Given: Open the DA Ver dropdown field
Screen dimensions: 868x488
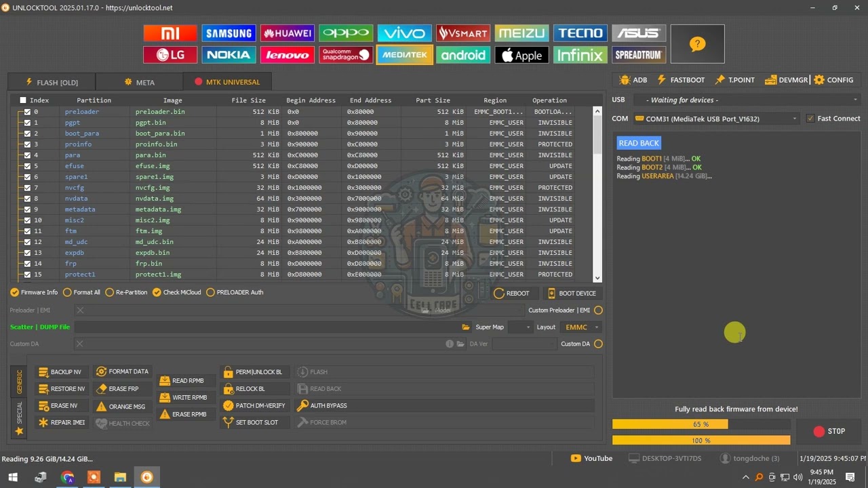Looking at the screenshot, I should [524, 344].
